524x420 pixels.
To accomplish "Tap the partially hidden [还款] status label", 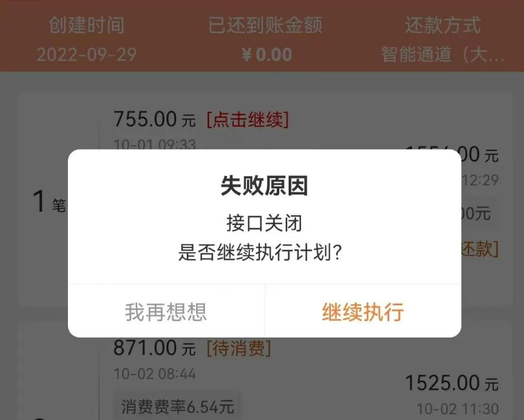I will click(480, 249).
